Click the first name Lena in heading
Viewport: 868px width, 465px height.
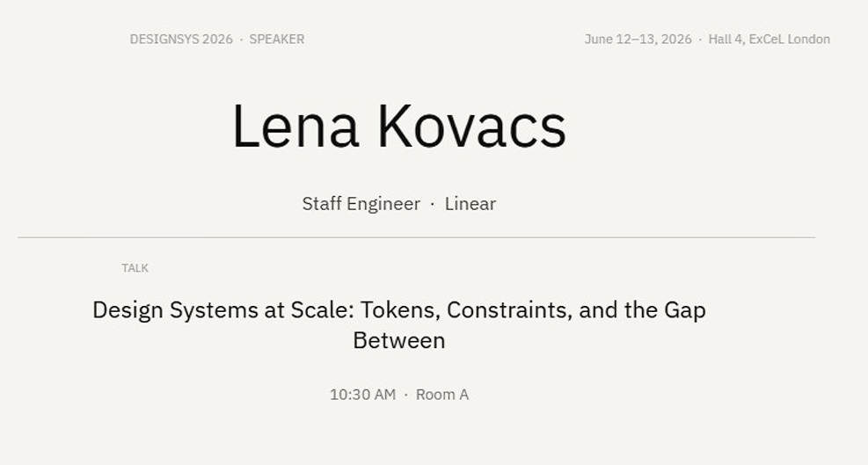tap(295, 127)
